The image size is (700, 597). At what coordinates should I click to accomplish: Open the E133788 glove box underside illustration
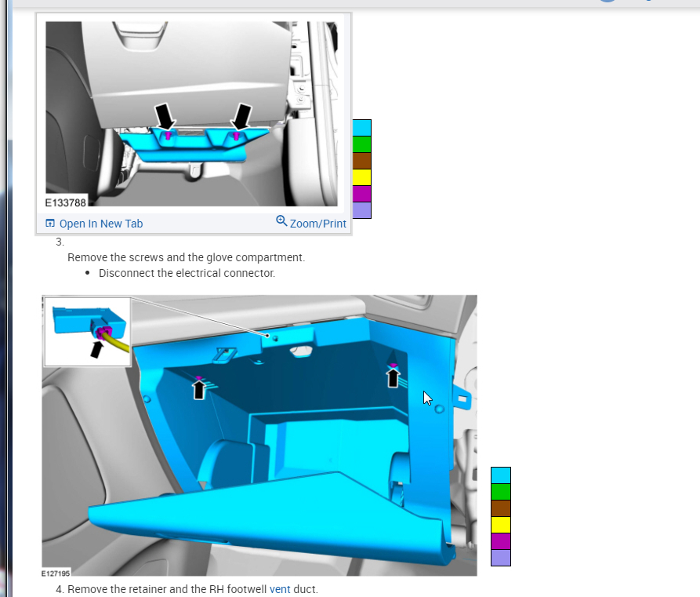coord(191,114)
